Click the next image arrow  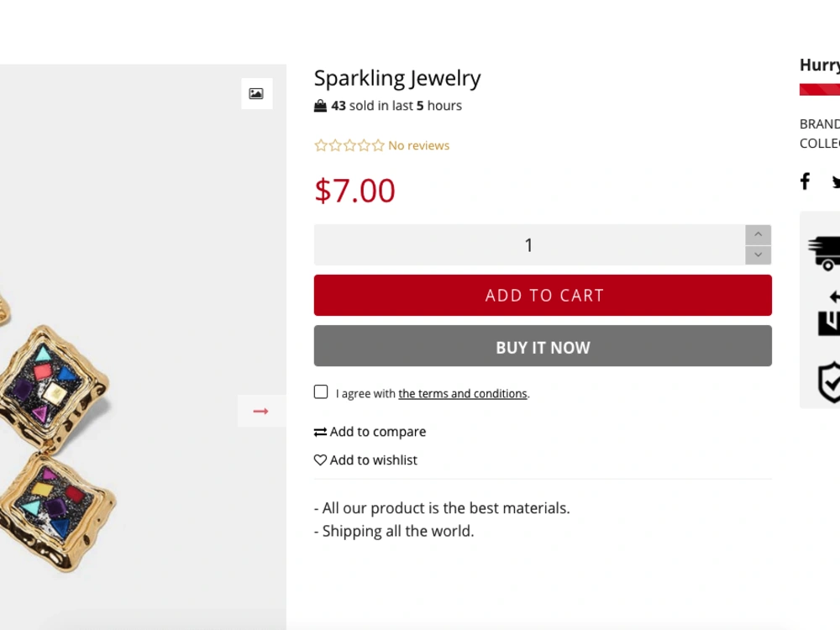pos(261,411)
